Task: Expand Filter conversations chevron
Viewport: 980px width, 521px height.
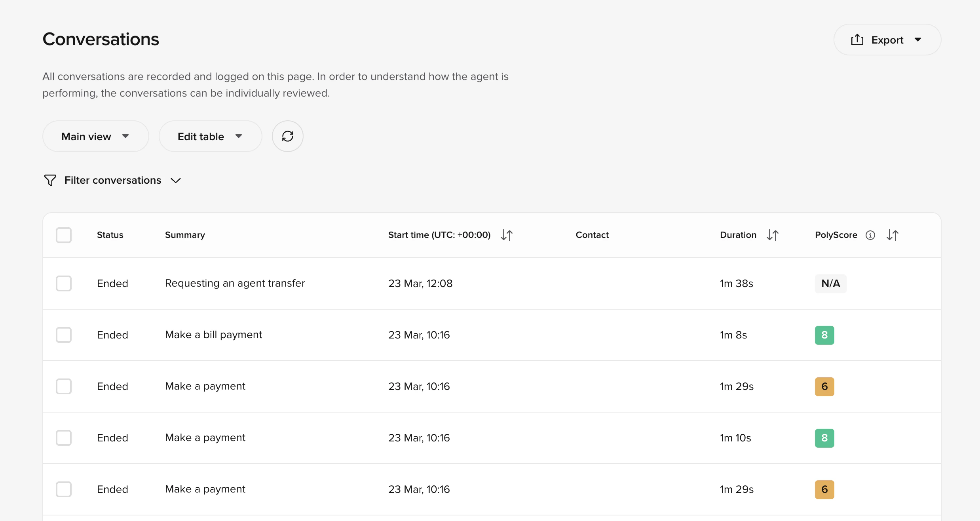Action: (x=176, y=181)
